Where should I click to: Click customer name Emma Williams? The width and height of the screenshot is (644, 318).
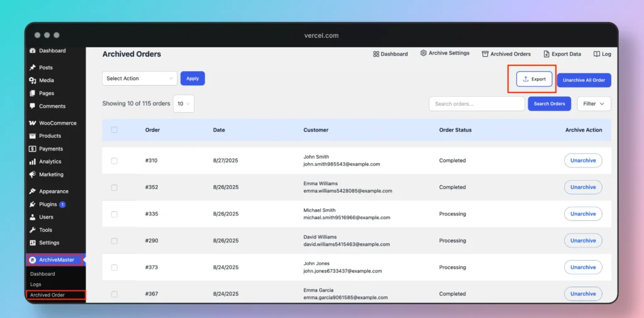coord(321,183)
